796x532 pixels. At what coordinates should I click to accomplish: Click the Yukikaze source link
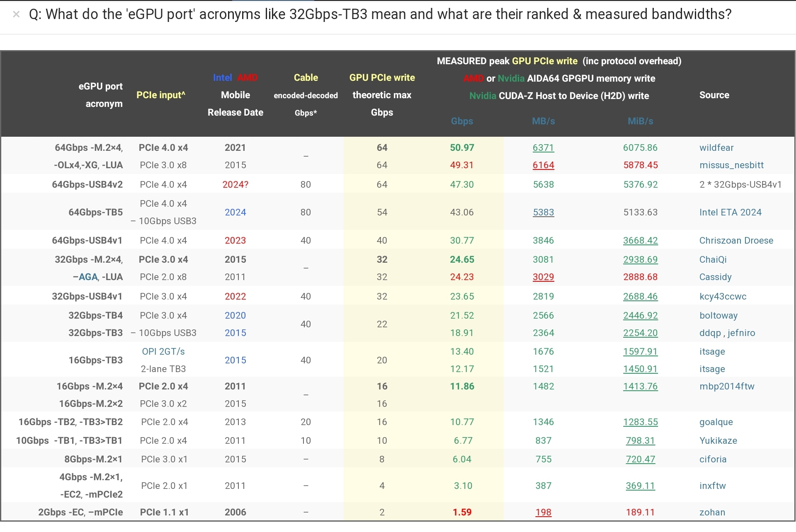click(718, 441)
